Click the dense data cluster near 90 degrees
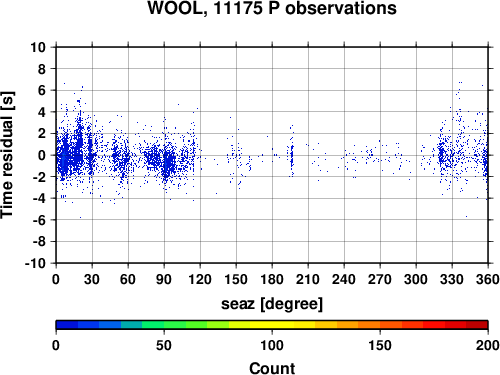The image size is (500, 375). [168, 163]
